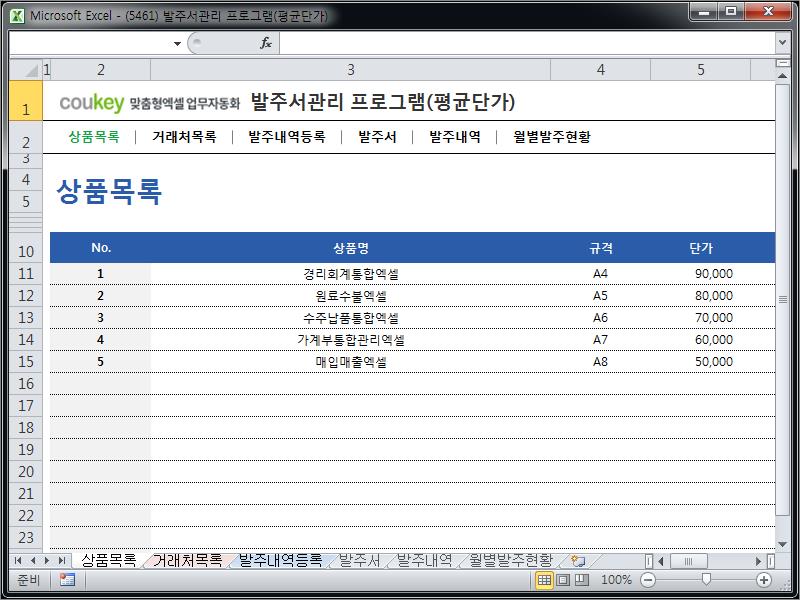The height and width of the screenshot is (600, 800).
Task: Switch to 월별발주현황 sheet tab
Action: coord(511,560)
